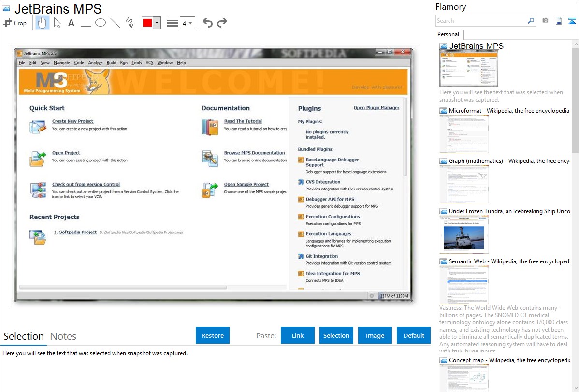
Task: Click the Create New Project link
Action: pyautogui.click(x=73, y=121)
